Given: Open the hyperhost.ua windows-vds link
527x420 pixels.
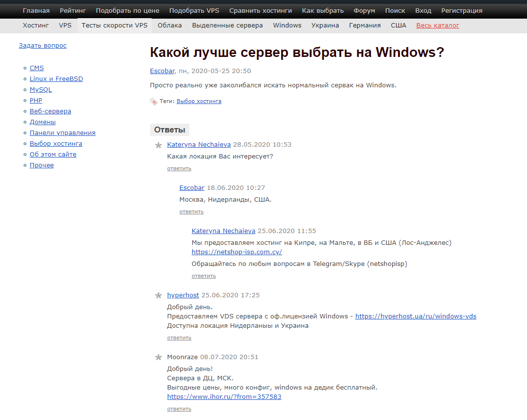Looking at the screenshot, I should (x=416, y=316).
